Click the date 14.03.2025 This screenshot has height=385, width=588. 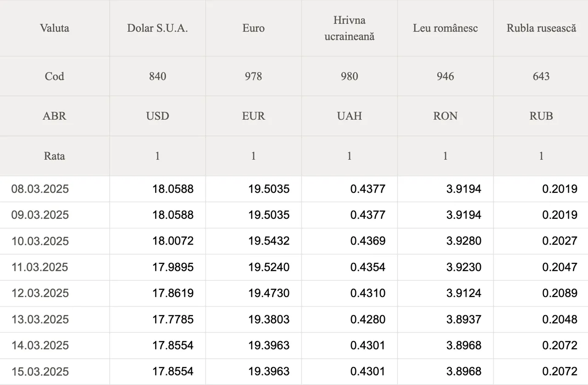tap(40, 346)
